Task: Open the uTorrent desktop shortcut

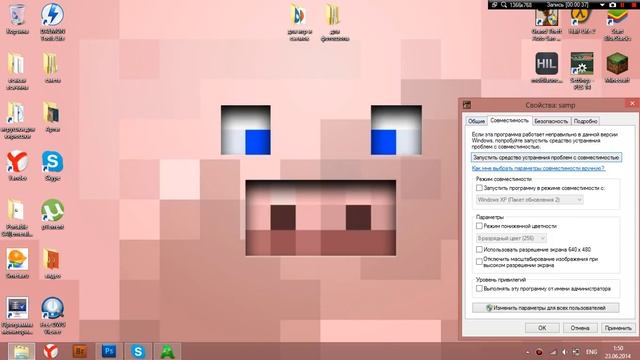Action: [52, 210]
